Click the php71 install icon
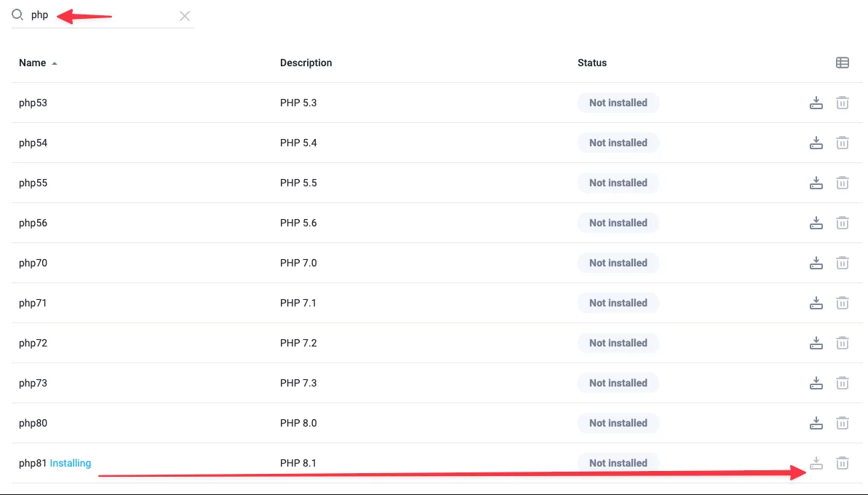868x495 pixels. pos(816,303)
